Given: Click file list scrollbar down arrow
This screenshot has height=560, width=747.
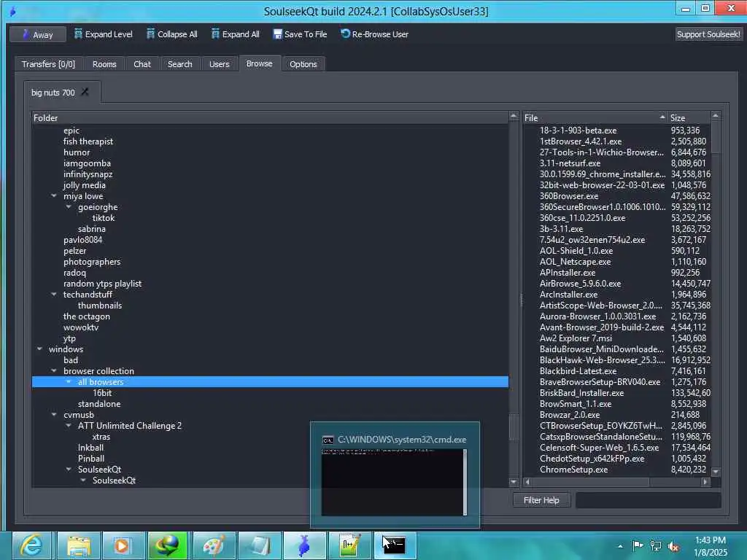Looking at the screenshot, I should [x=716, y=472].
